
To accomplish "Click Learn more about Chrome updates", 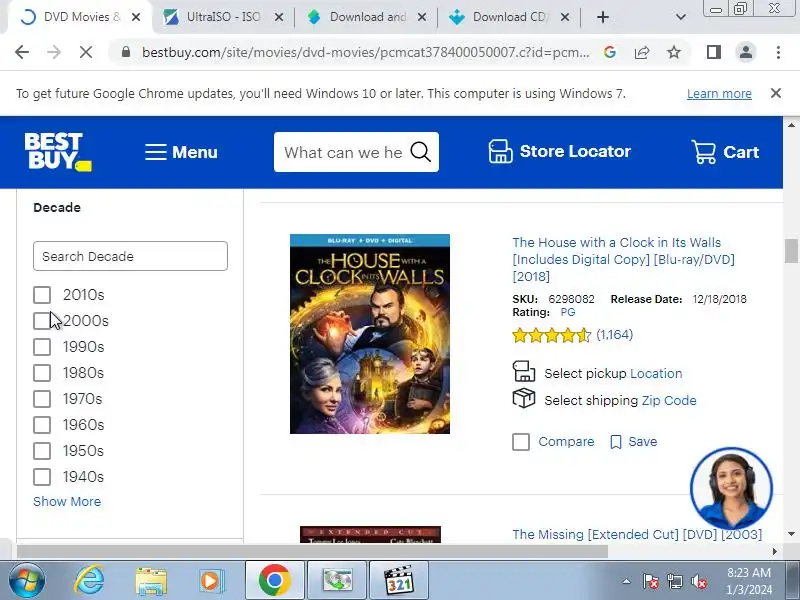I will coord(719,94).
